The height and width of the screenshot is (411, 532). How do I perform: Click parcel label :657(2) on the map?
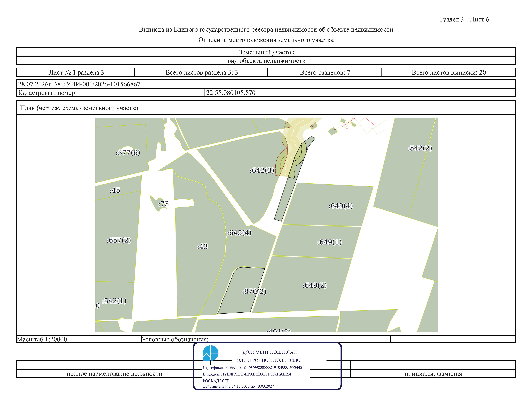click(x=119, y=240)
